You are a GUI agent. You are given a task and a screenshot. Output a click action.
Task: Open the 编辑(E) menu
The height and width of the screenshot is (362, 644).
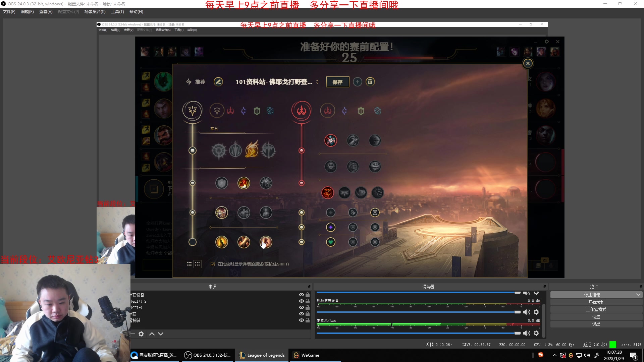click(27, 12)
